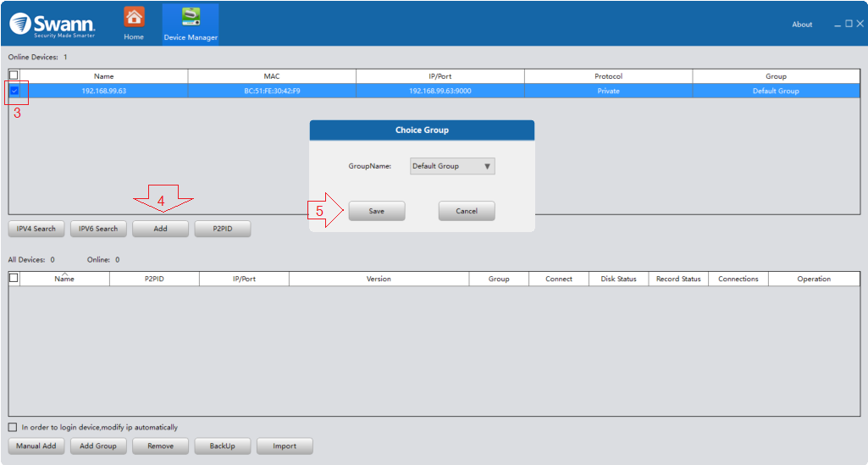This screenshot has height=465, width=868.
Task: Click the Add button
Action: (160, 229)
